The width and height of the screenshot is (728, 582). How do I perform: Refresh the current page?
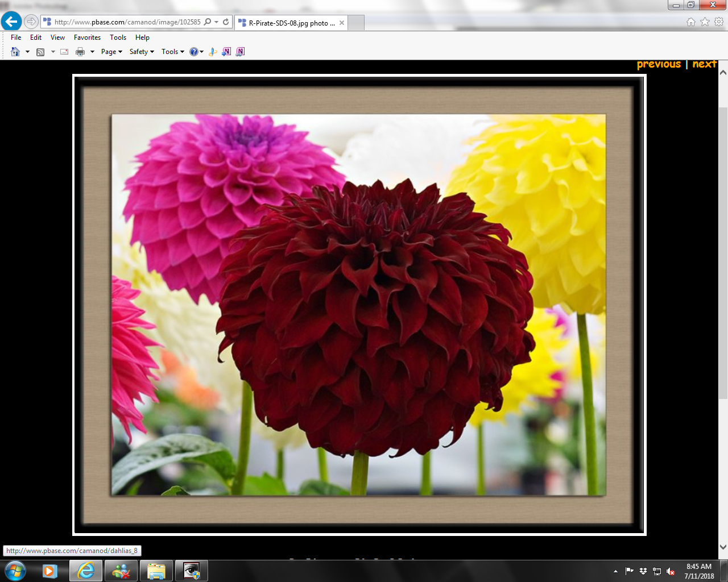[x=226, y=22]
